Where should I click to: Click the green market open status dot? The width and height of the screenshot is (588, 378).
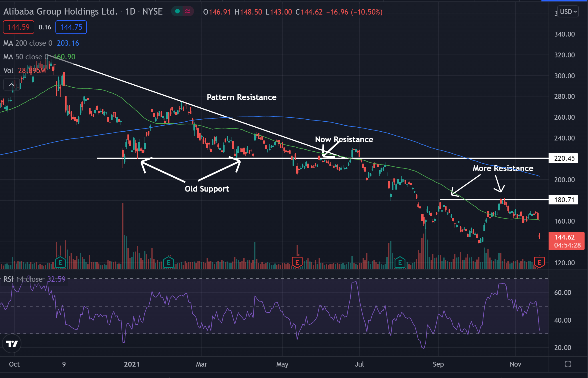[177, 11]
